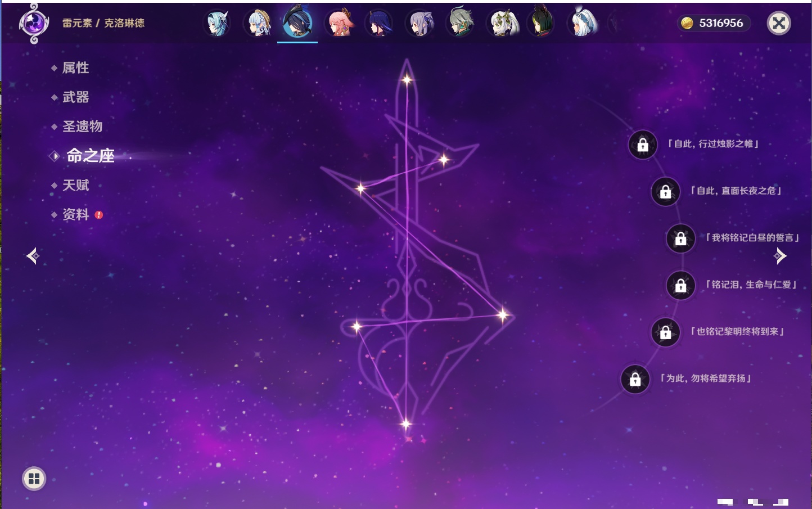Click the Mora amount 5316956

[721, 23]
